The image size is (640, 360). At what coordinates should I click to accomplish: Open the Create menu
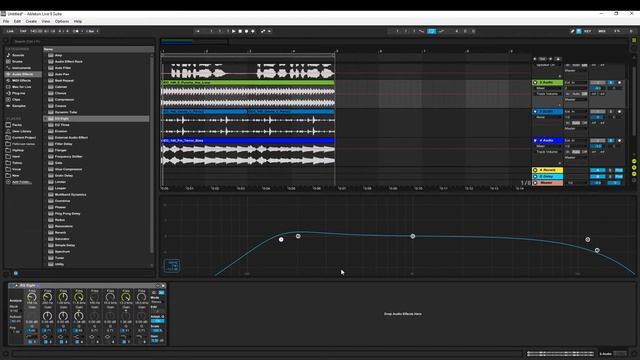click(31, 21)
